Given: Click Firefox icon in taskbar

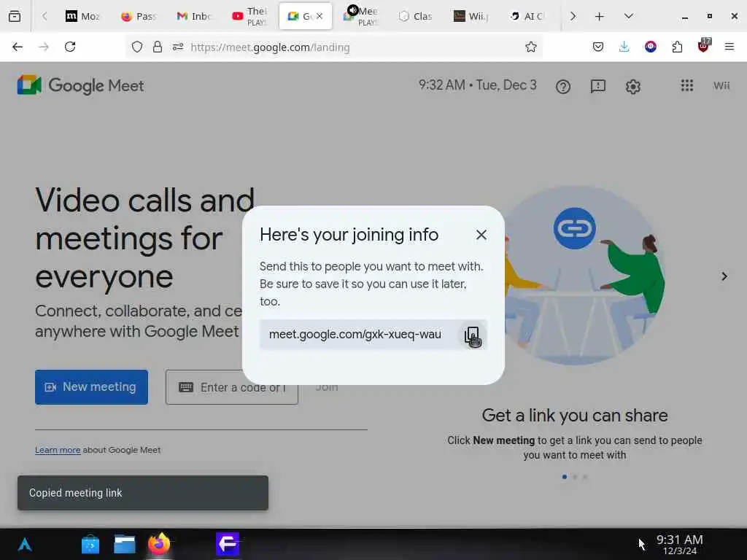Looking at the screenshot, I should click(x=158, y=544).
